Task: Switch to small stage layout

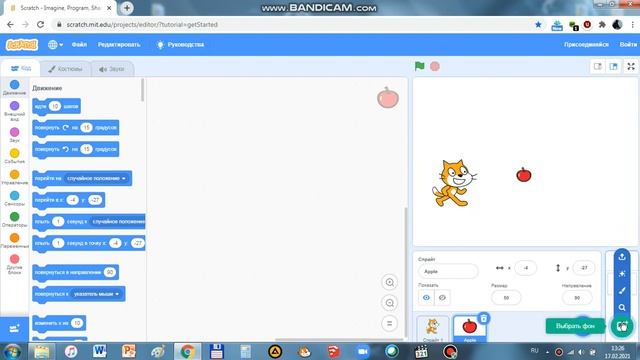Action: (598, 66)
